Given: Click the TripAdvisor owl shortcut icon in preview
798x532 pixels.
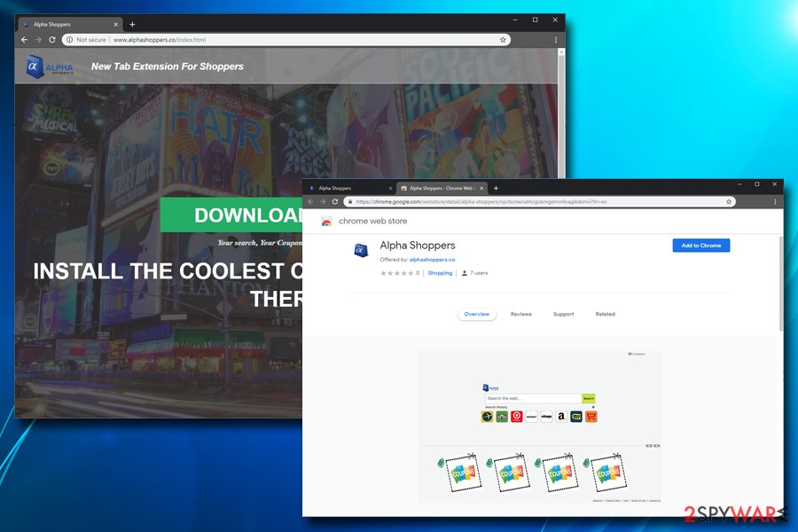Looking at the screenshot, I should (502, 417).
